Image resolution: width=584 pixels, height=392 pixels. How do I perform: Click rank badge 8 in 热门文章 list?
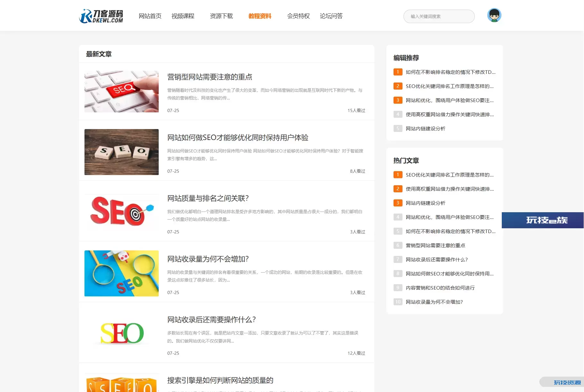click(x=398, y=274)
